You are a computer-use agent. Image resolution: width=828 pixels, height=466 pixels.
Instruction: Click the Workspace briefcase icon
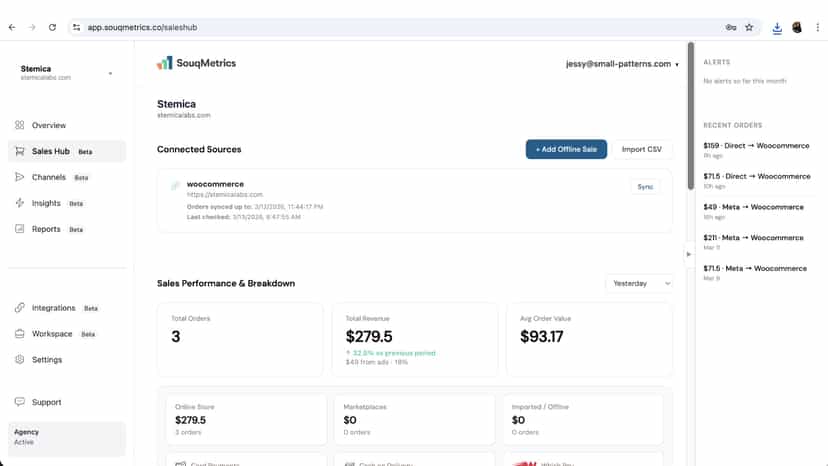20,333
